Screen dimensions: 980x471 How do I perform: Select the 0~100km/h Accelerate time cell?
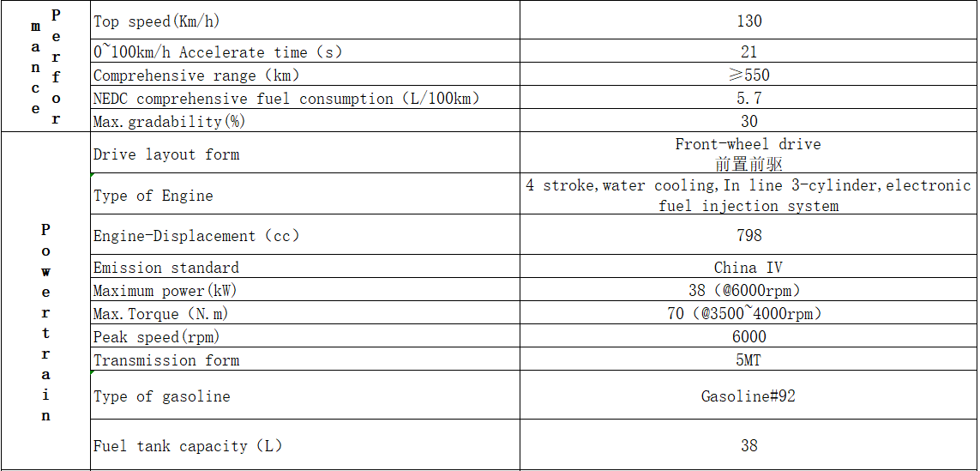pyautogui.click(x=305, y=51)
